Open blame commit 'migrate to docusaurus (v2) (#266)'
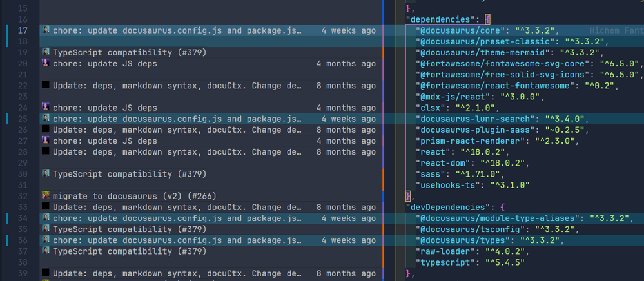 pos(135,196)
